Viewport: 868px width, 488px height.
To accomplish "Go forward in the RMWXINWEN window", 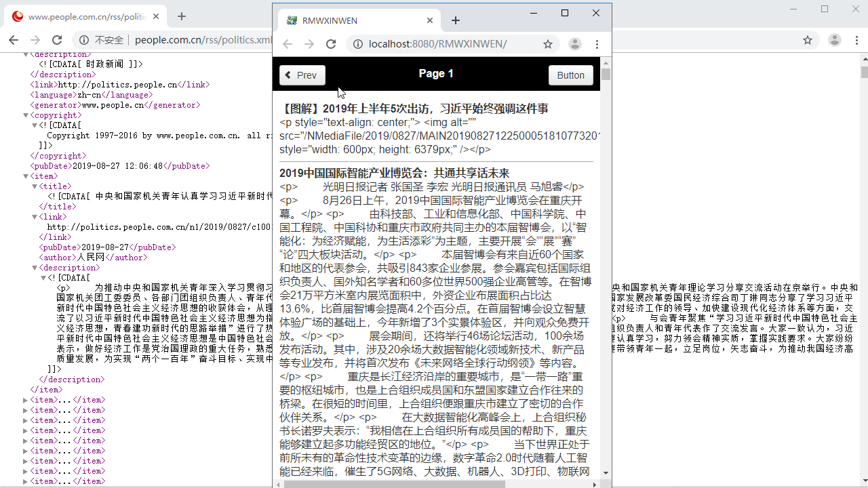I will [x=309, y=44].
